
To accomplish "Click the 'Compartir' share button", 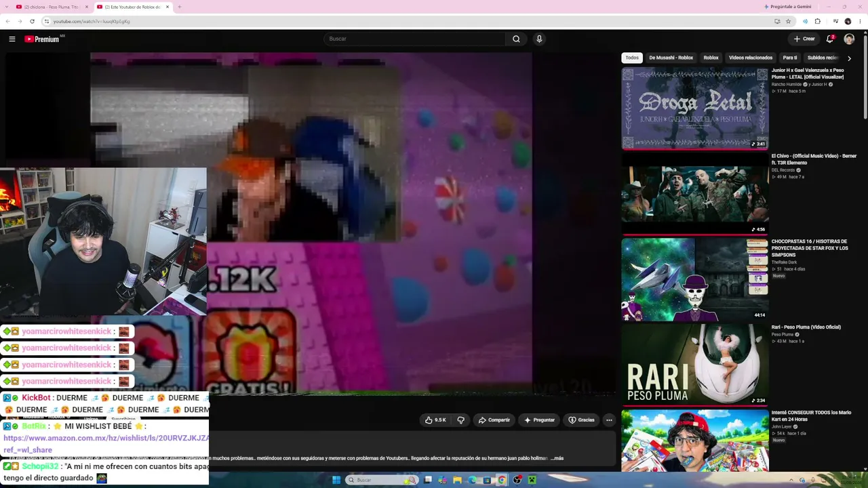I will [x=494, y=420].
